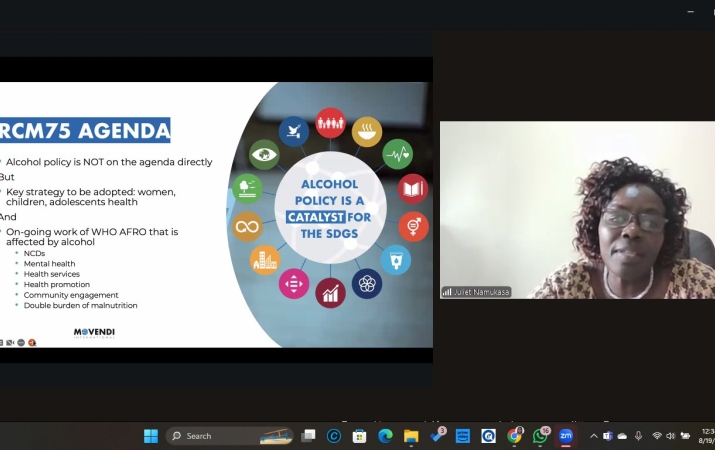Screen dimensions: 715x450
Task: Open Microsoft Edge from the taskbar
Action: pyautogui.click(x=385, y=436)
